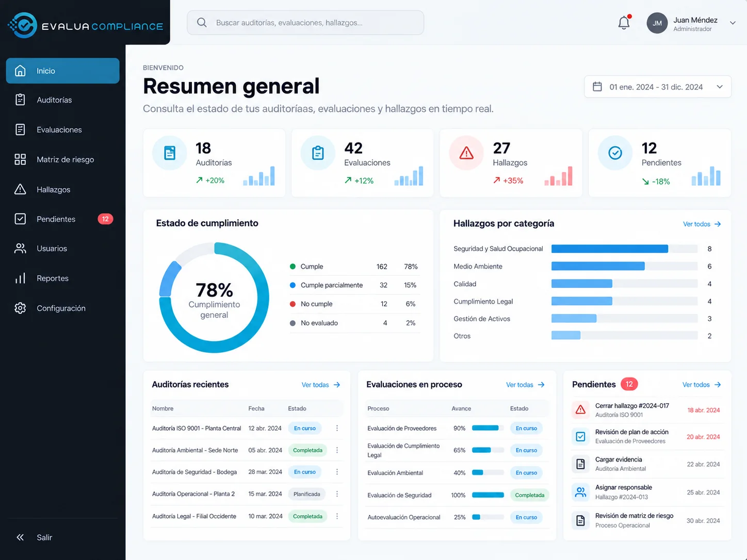Viewport: 747px width, 560px height.
Task: Click the compliance donut chart
Action: pos(214,298)
